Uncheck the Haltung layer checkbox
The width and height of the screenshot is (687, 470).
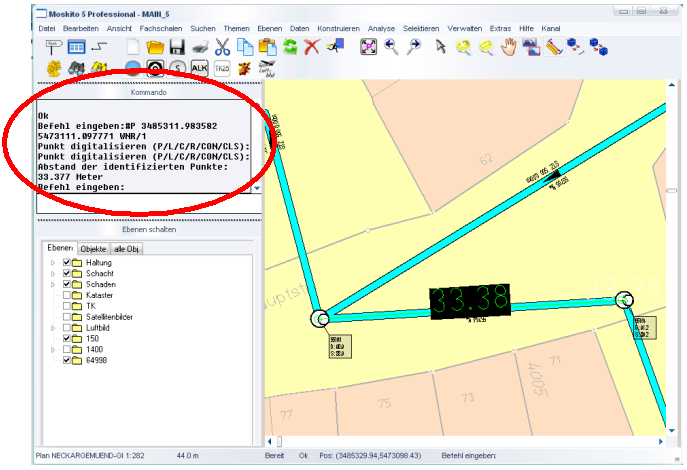[67, 262]
